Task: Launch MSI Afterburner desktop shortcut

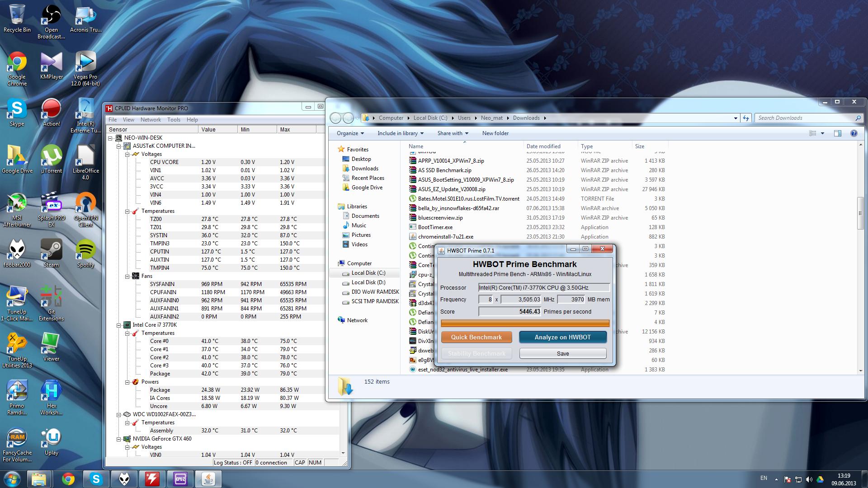Action: (x=17, y=210)
